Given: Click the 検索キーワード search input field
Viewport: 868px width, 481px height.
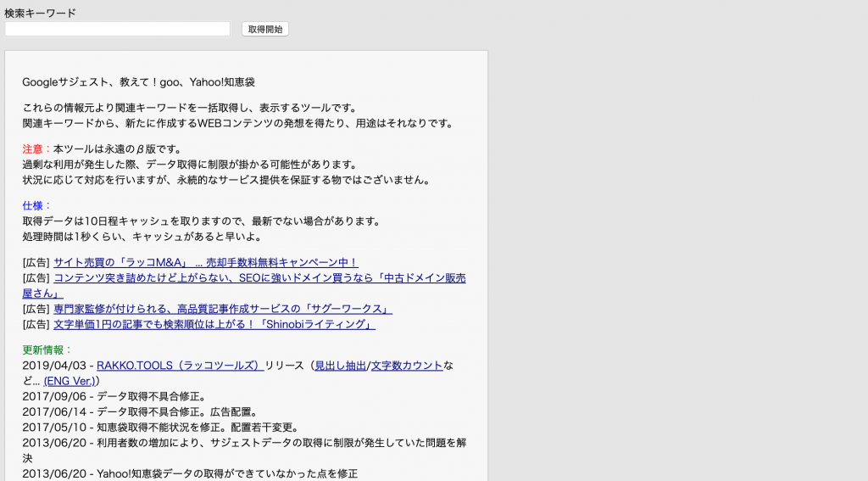Looking at the screenshot, I should coord(117,29).
